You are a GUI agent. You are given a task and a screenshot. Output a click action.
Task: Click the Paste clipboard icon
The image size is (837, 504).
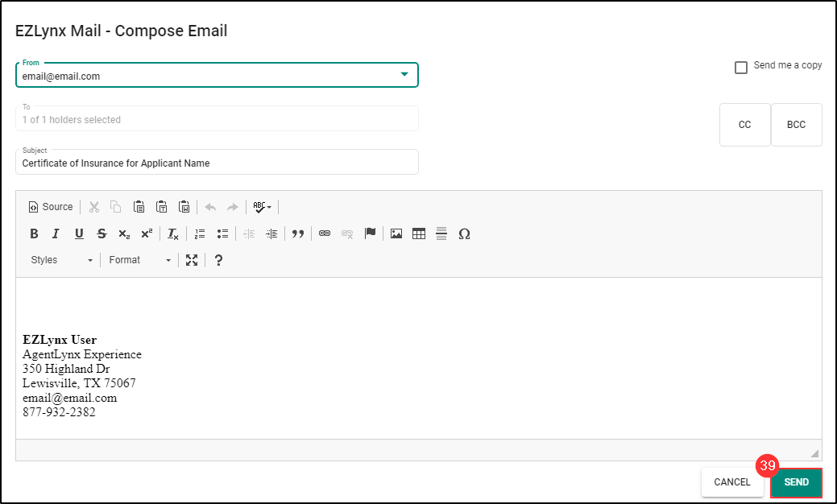[x=139, y=207]
